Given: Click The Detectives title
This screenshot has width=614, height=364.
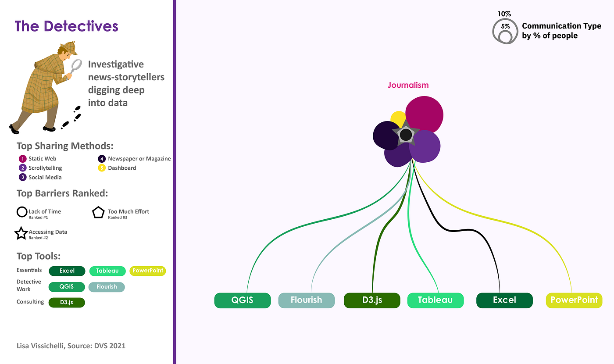Looking at the screenshot, I should click(66, 26).
